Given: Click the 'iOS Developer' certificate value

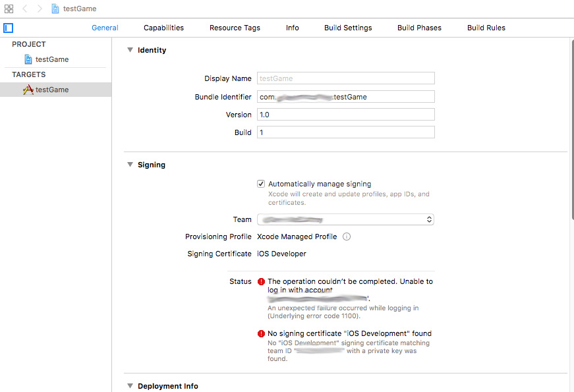Looking at the screenshot, I should pos(281,254).
